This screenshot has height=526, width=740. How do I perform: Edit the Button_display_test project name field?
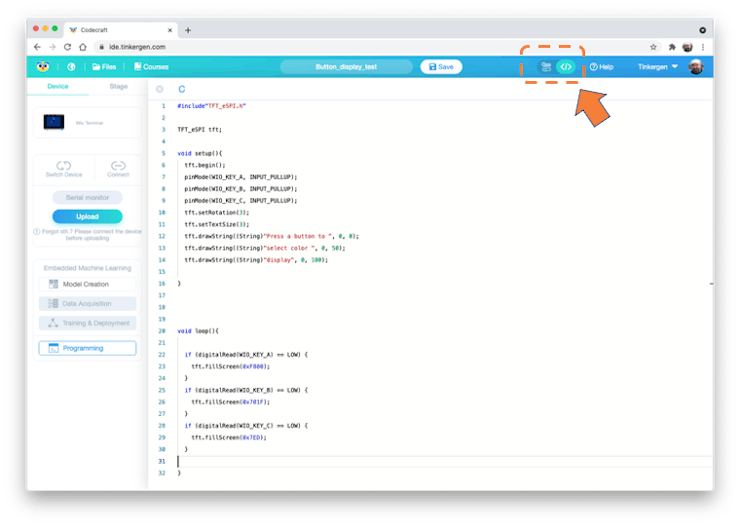(x=346, y=67)
